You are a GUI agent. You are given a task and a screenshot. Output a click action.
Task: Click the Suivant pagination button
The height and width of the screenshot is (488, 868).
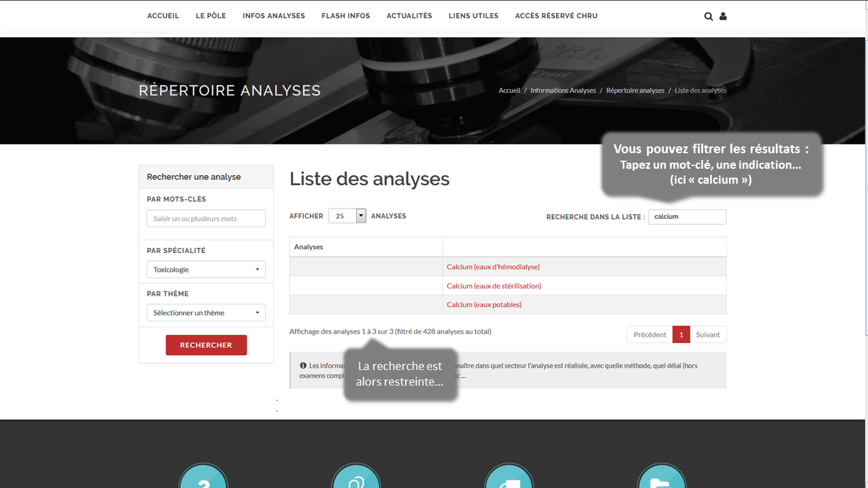coord(707,335)
